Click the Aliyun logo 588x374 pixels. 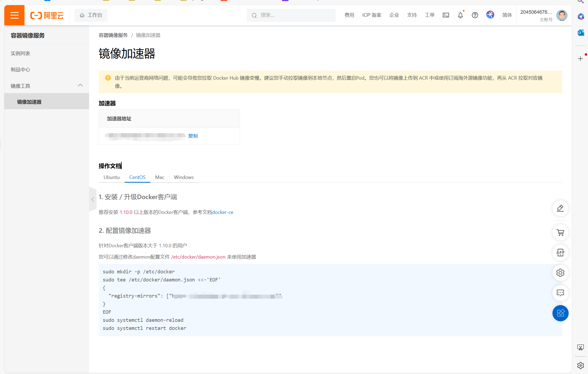point(47,15)
